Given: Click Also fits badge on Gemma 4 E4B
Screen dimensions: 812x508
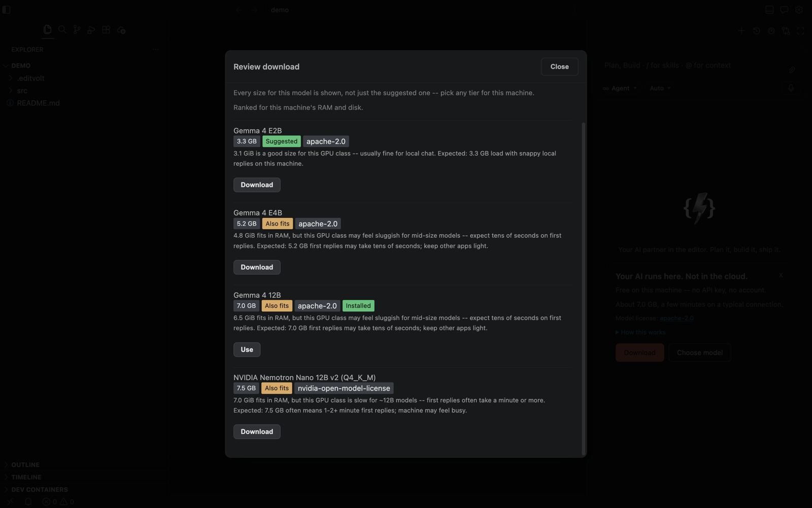Looking at the screenshot, I should (x=278, y=224).
